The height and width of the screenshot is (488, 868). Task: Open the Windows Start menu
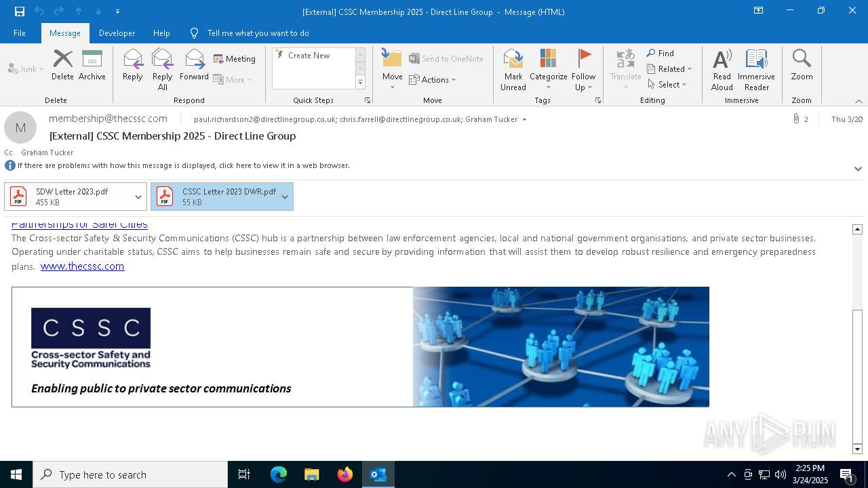click(16, 474)
